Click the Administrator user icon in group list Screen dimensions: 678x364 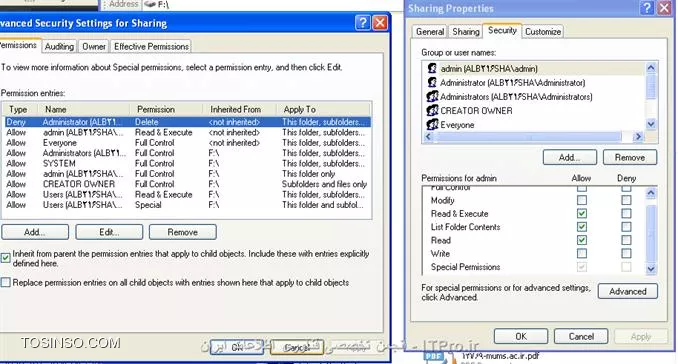[x=432, y=82]
